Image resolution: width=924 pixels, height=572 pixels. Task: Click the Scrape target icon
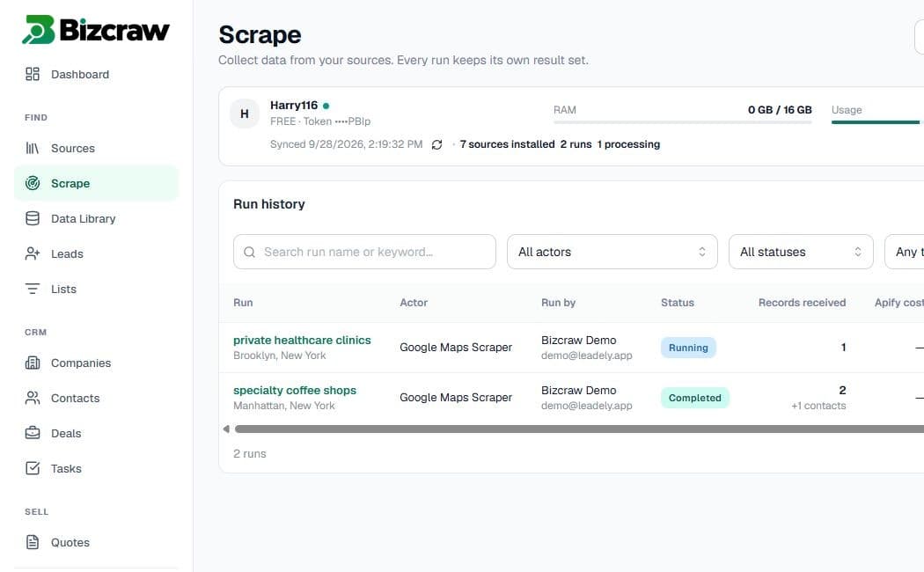33,183
